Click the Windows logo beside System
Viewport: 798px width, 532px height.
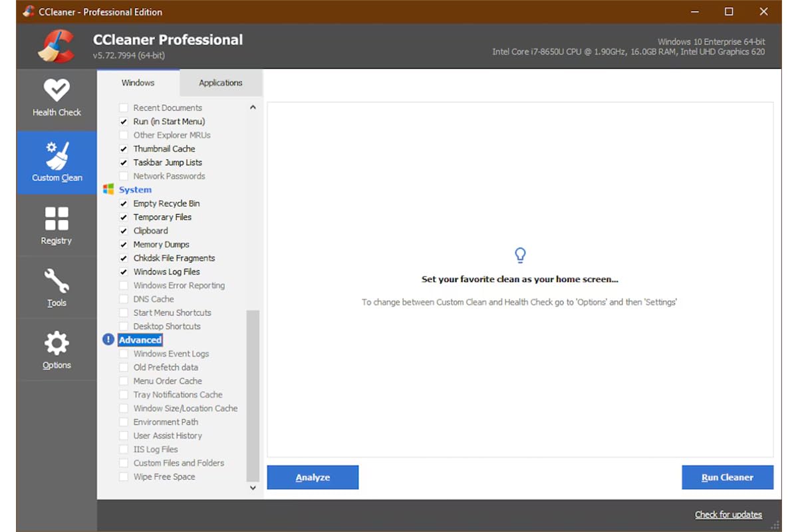[108, 190]
